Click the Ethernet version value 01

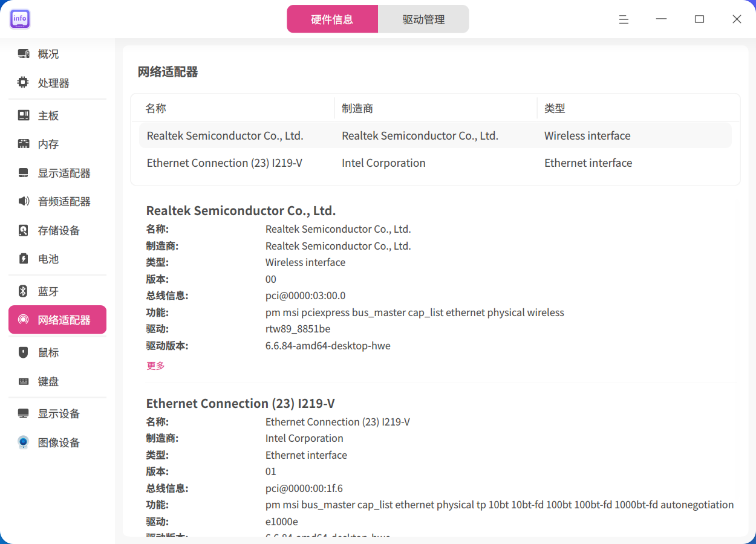(271, 471)
